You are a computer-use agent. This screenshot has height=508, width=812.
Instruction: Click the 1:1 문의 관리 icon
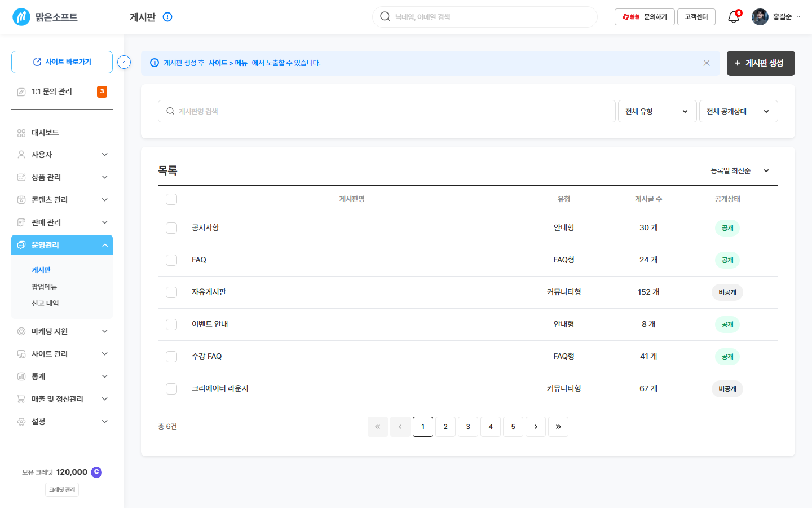(21, 91)
